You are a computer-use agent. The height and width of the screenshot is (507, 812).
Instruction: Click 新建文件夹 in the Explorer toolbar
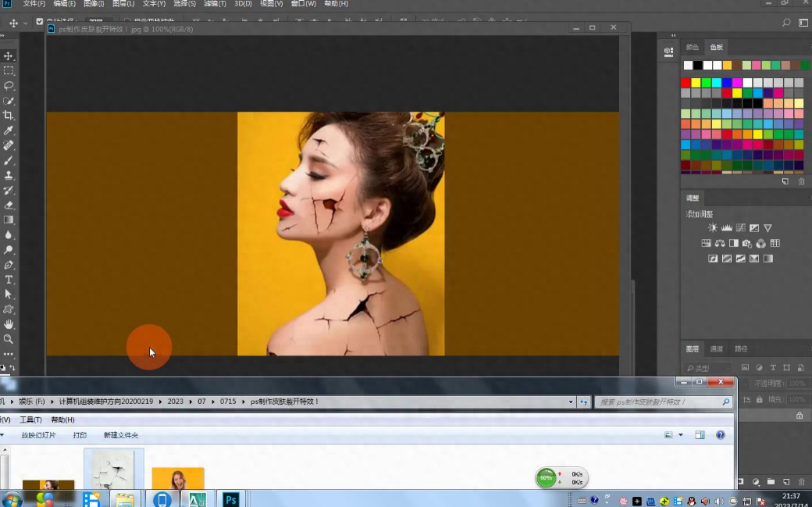(121, 435)
